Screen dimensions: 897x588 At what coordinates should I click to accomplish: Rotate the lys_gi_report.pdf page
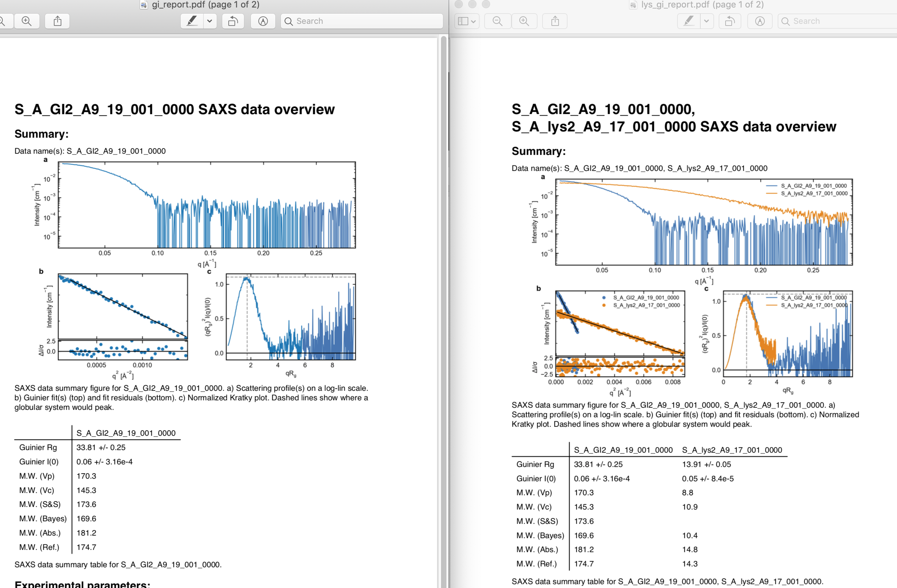click(x=730, y=21)
